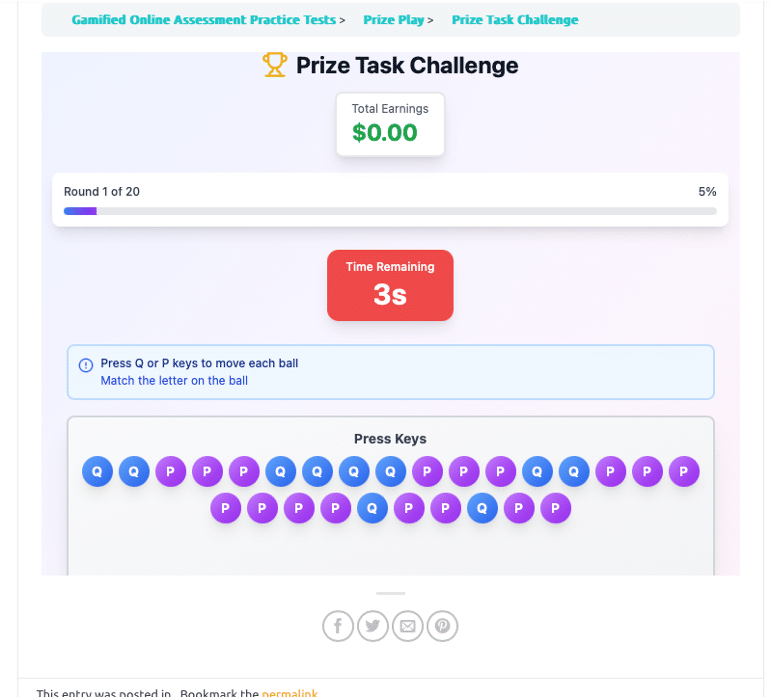Share the post on Twitter

coord(373,626)
